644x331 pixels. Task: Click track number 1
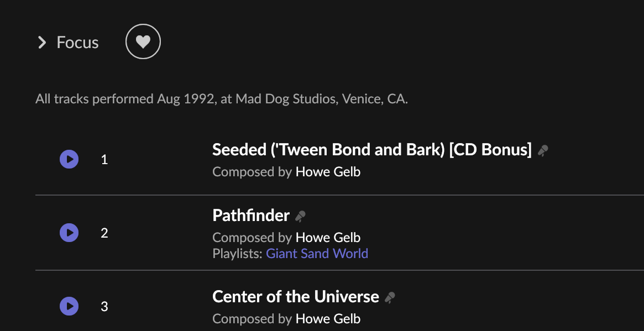point(104,160)
